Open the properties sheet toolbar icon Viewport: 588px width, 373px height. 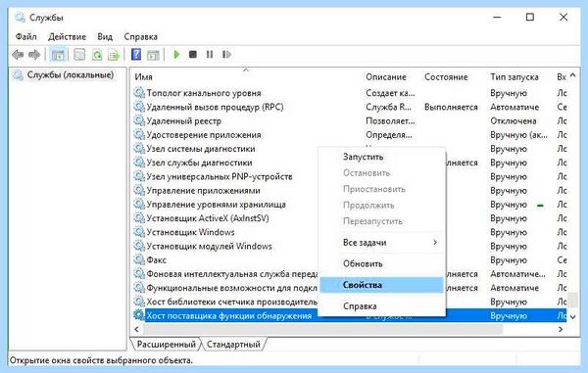[79, 55]
